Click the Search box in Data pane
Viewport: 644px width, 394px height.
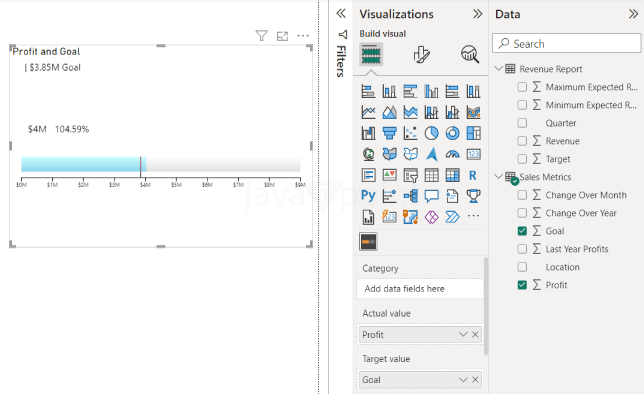coord(566,43)
